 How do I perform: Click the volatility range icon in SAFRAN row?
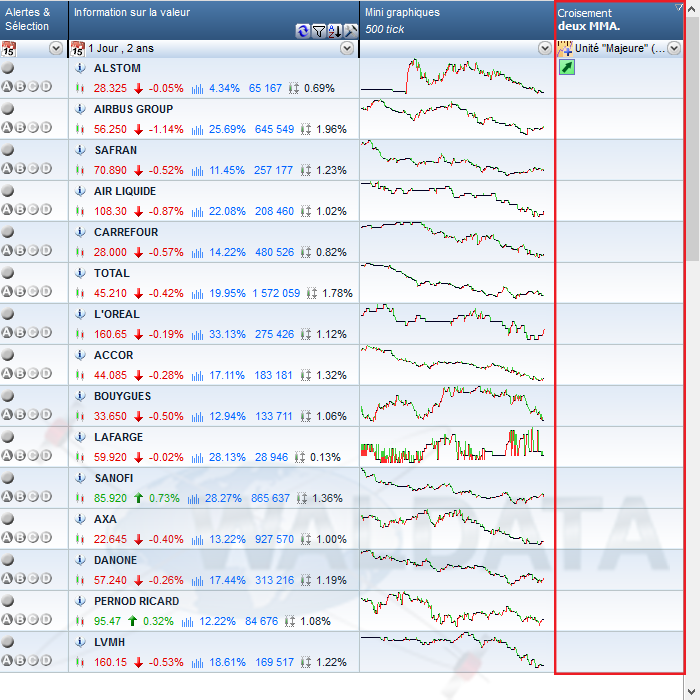[x=306, y=171]
